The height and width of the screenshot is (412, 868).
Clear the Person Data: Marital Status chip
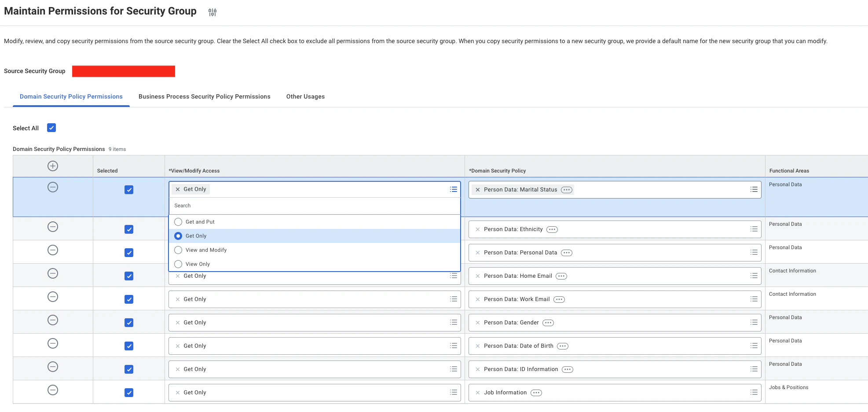coord(478,190)
